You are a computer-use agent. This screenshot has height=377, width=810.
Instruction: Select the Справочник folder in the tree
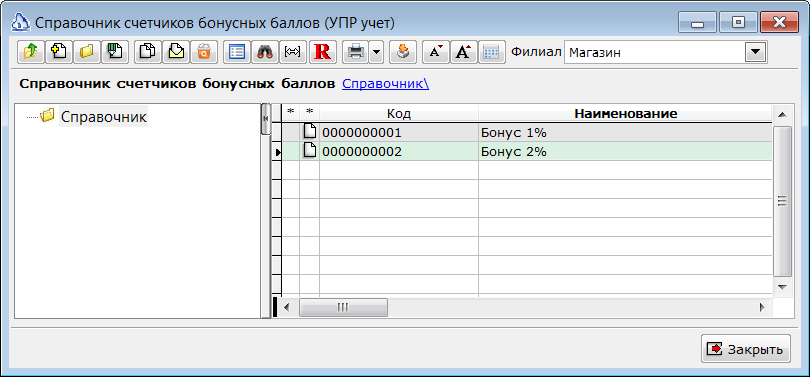(x=104, y=117)
